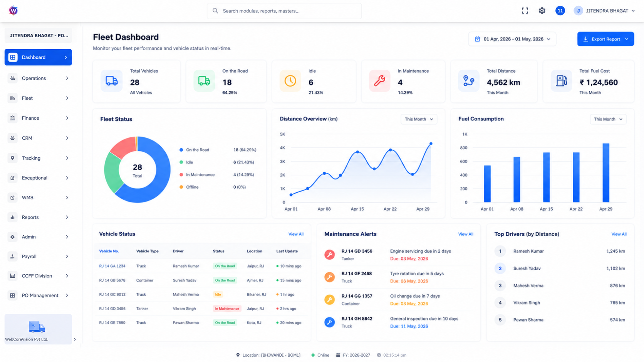Open vehicle link RJ 14 GA 1234
This screenshot has height=362, width=644.
pos(112,266)
